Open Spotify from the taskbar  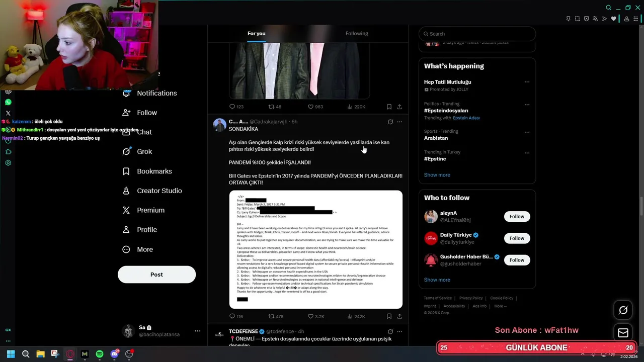point(100,354)
